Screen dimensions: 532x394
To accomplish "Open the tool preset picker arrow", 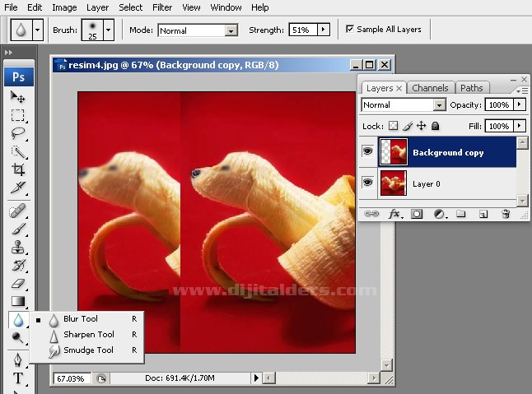I will (37, 30).
